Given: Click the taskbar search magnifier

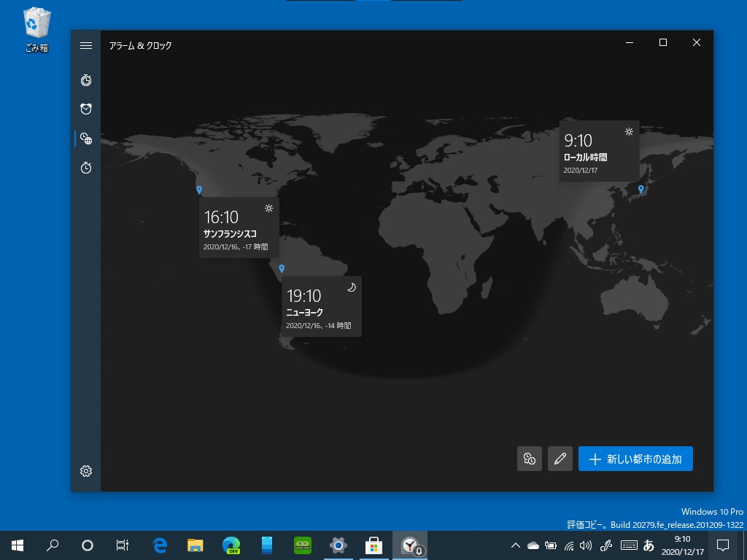Looking at the screenshot, I should 53,545.
